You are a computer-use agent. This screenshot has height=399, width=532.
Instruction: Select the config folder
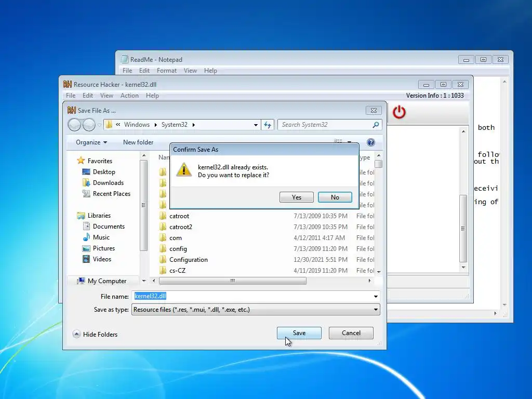pos(178,249)
